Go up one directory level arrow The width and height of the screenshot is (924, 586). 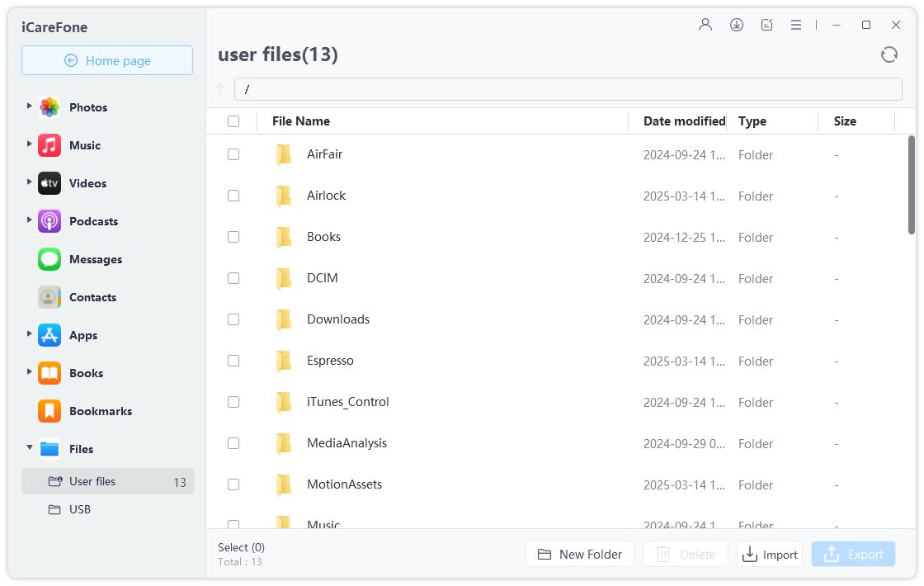tap(220, 89)
